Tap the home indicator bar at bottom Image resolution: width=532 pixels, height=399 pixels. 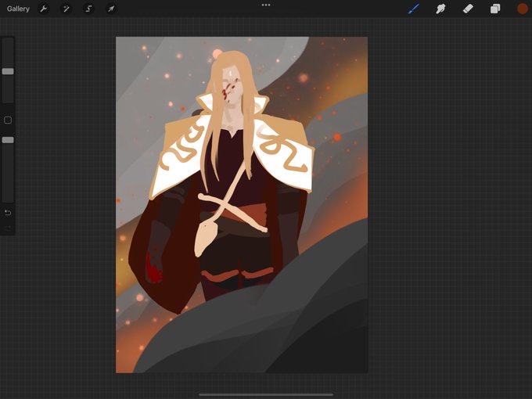(266, 394)
